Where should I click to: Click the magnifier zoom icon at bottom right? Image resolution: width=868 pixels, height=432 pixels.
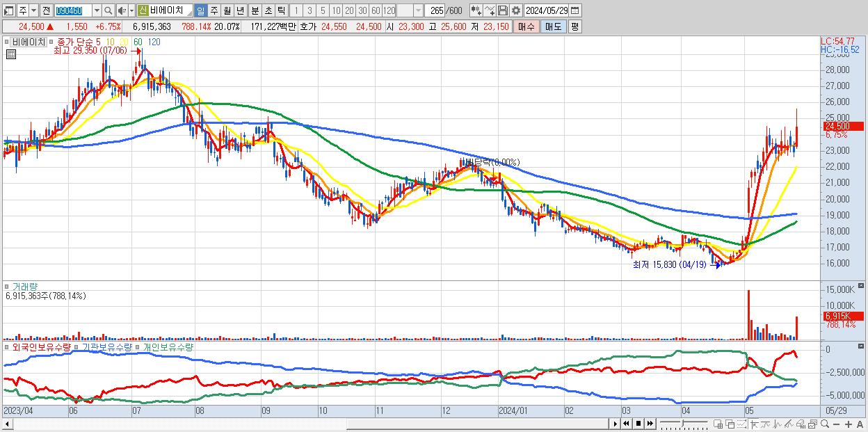(x=824, y=424)
